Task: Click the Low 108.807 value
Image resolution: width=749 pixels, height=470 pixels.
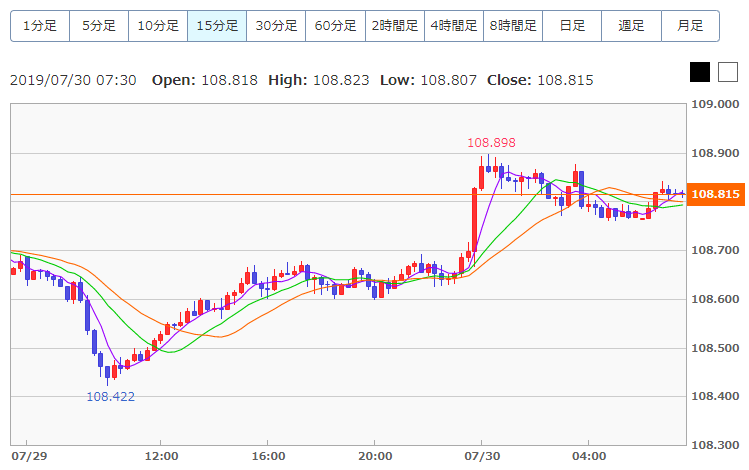Action: [x=449, y=80]
